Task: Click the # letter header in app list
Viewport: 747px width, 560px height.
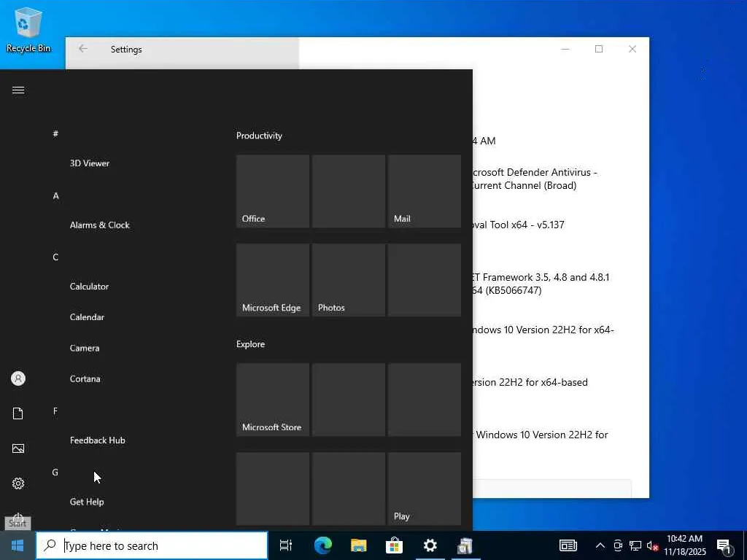Action: coord(55,134)
